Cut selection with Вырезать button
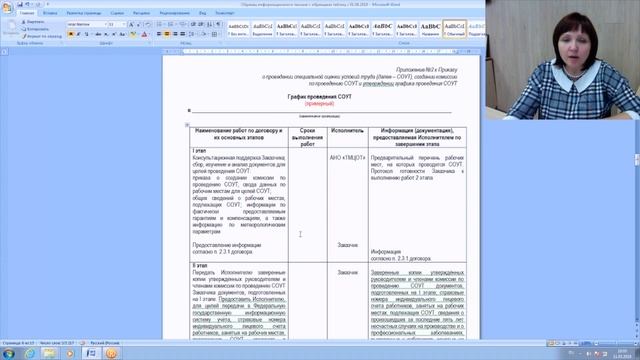This screenshot has height=360, width=640. (33, 22)
